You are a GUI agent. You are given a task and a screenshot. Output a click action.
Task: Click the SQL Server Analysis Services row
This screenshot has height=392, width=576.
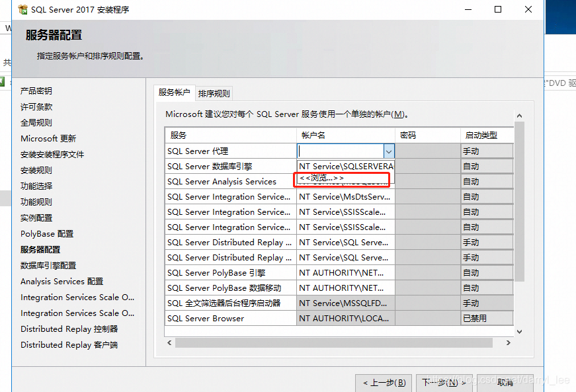pyautogui.click(x=231, y=182)
